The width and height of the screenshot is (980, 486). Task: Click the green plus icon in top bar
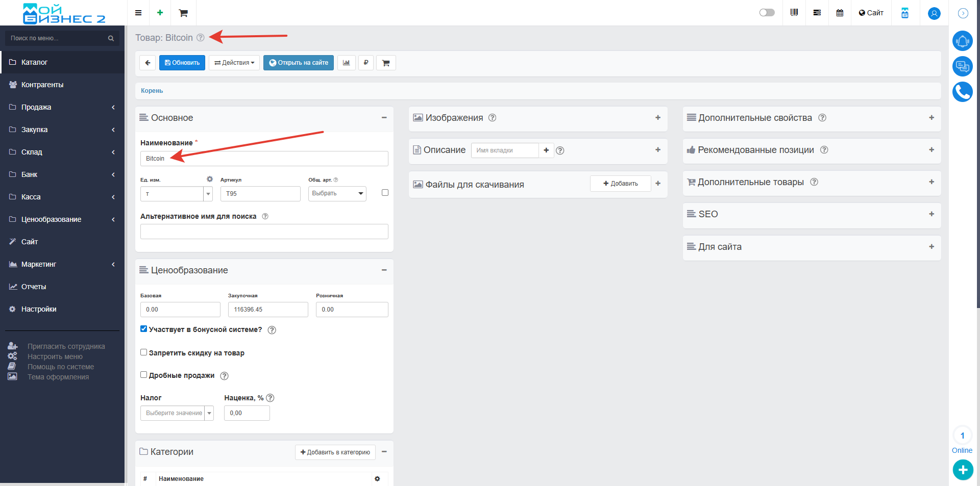(x=160, y=13)
